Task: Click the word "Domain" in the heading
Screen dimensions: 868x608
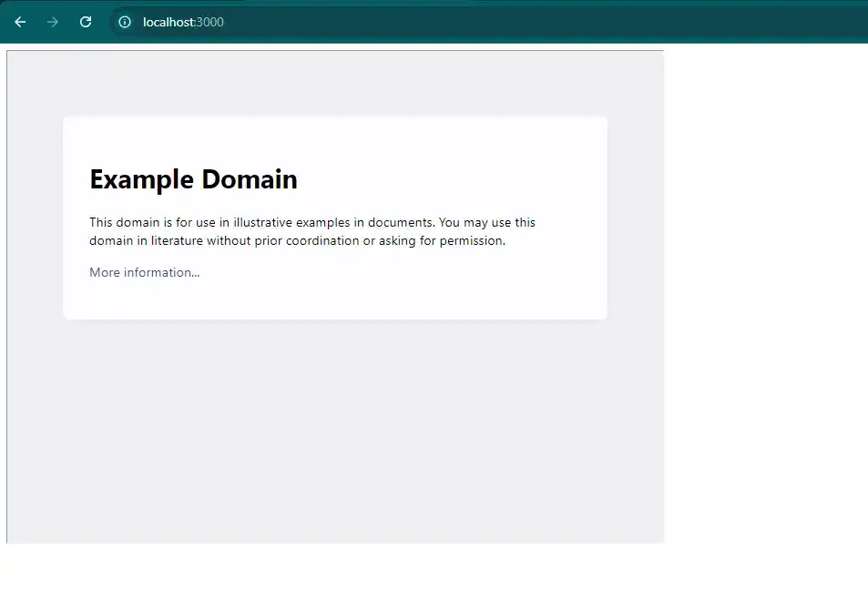Action: click(x=250, y=179)
